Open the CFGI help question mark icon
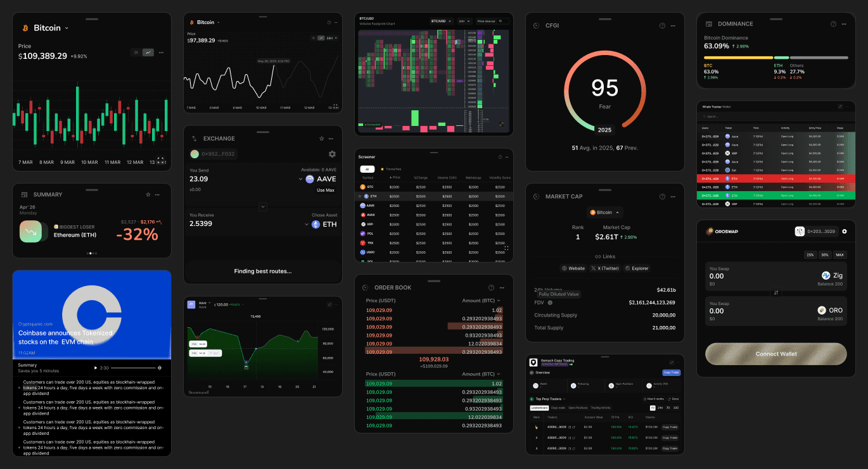 click(662, 26)
